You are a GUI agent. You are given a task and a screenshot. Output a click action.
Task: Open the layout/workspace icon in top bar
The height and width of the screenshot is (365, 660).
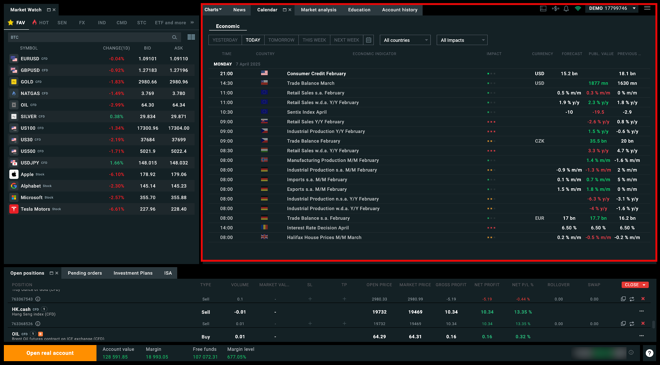pyautogui.click(x=543, y=9)
